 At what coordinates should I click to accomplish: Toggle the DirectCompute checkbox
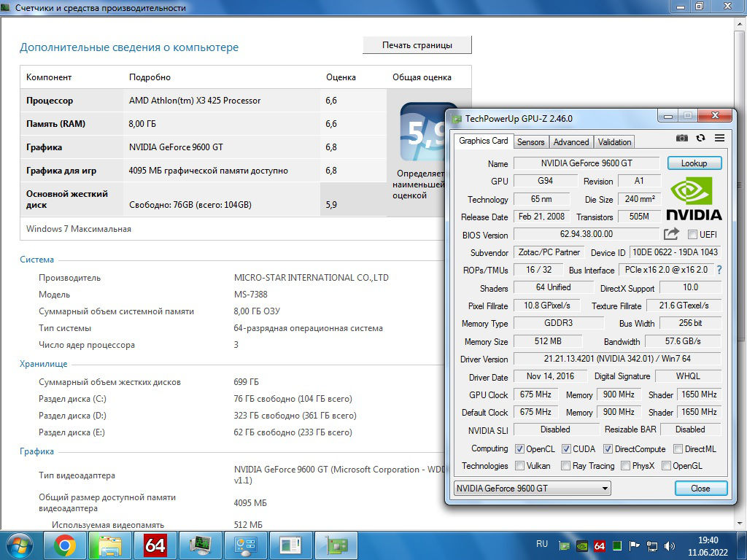608,449
